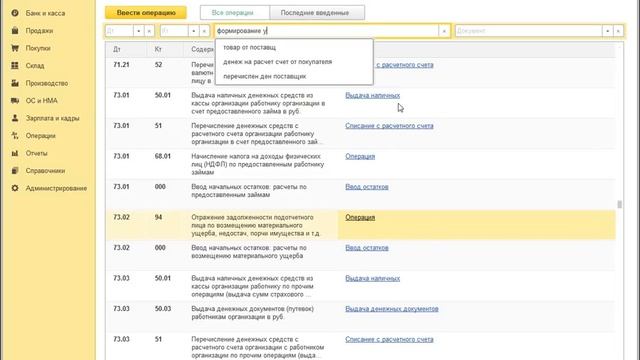Clear the Документ filter field
Screen dimensions: 640x360
point(618,31)
